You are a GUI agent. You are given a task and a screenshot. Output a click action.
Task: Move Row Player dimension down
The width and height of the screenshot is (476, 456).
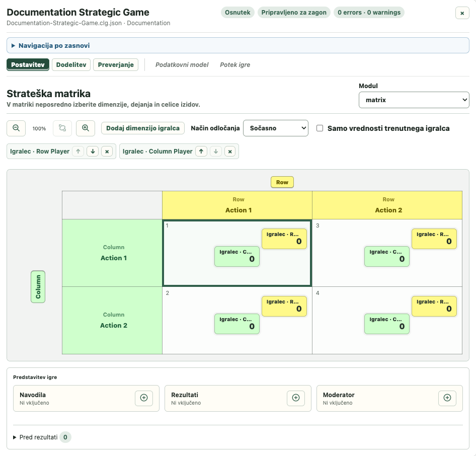[93, 151]
